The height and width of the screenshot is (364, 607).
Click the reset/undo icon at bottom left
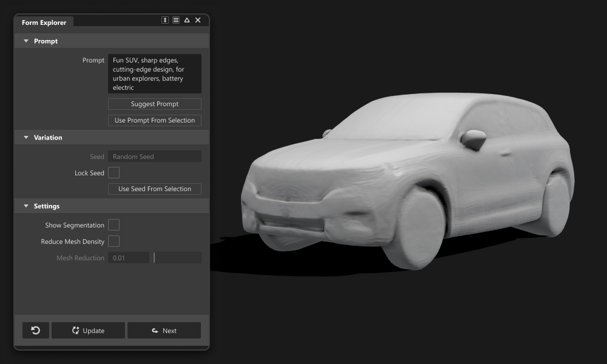coord(35,330)
